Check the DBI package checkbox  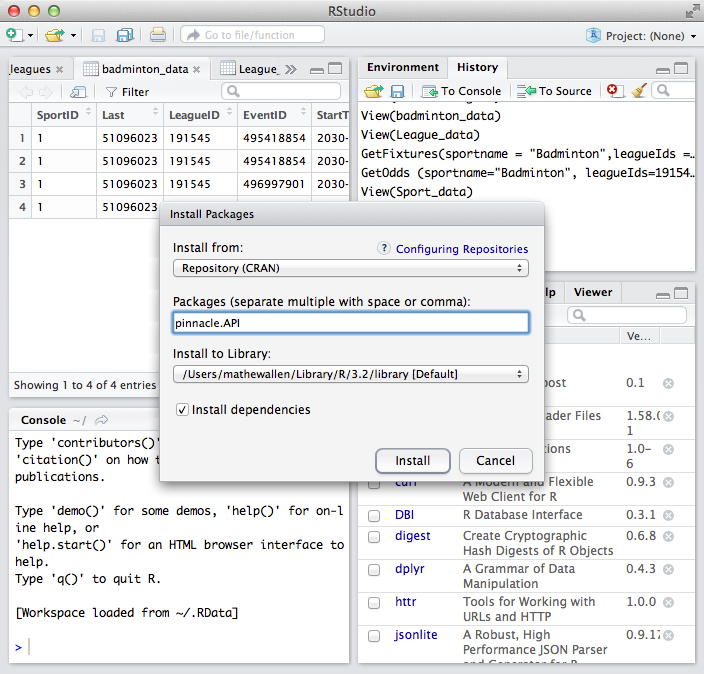[374, 515]
